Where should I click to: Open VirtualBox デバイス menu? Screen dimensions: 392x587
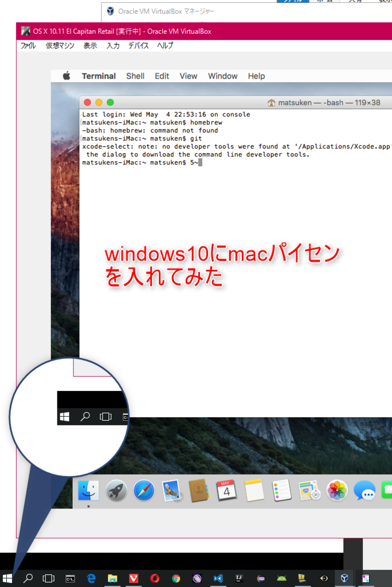tap(139, 46)
